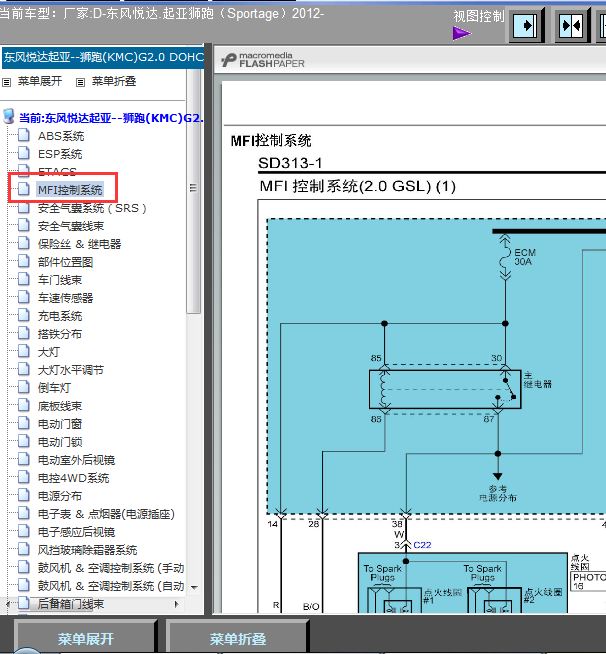Select 电子感应后视镜 entry
This screenshot has width=606, height=654.
76,532
